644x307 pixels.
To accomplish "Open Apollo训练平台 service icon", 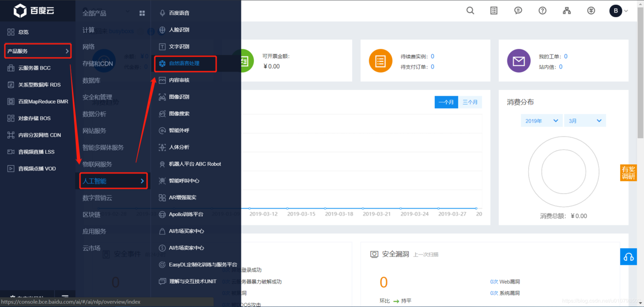I will [x=163, y=214].
